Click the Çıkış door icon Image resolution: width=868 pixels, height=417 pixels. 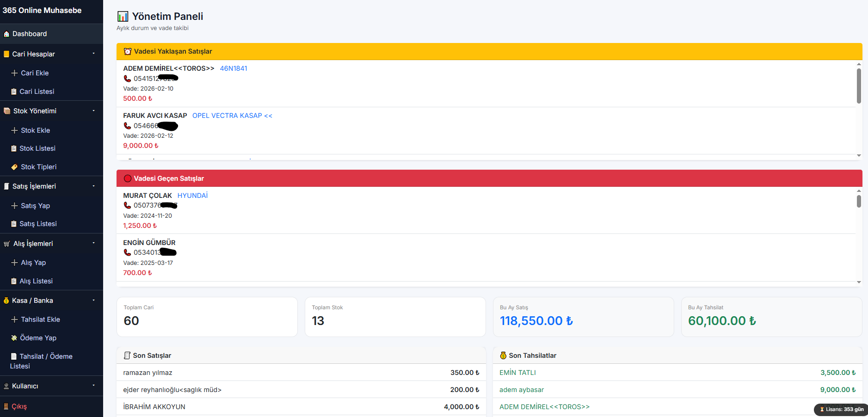6,406
